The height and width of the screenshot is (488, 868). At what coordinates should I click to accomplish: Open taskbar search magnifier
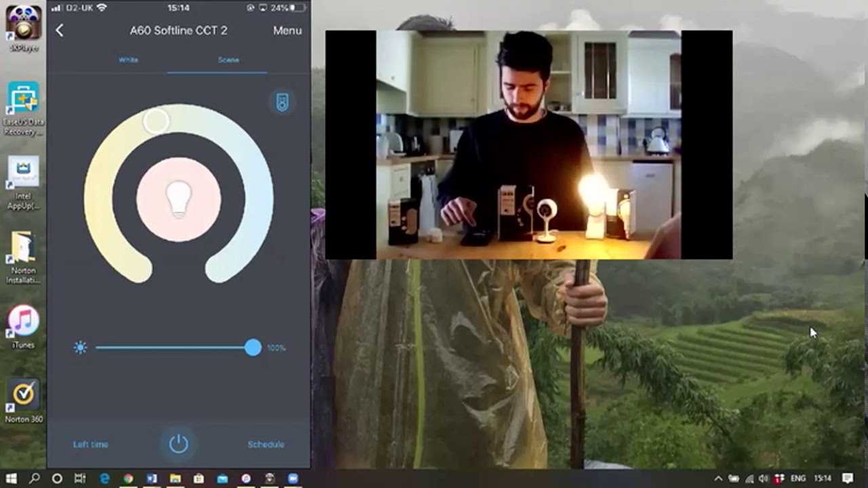(x=35, y=479)
